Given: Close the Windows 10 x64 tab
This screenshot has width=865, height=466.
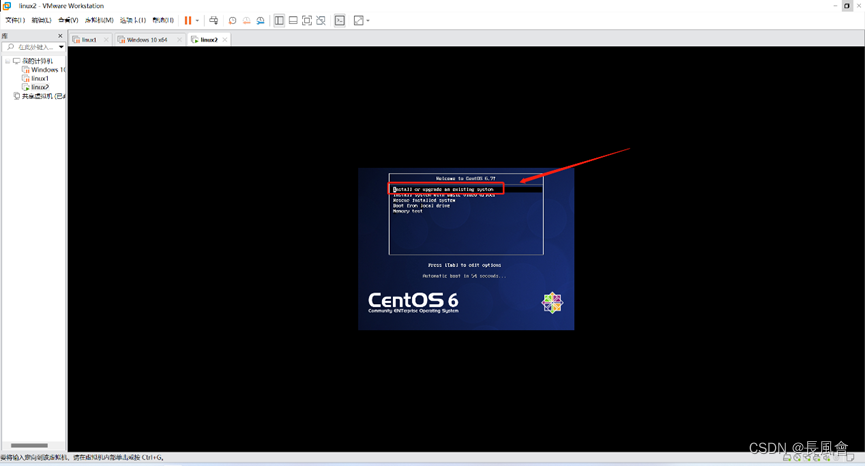Looking at the screenshot, I should tap(179, 40).
